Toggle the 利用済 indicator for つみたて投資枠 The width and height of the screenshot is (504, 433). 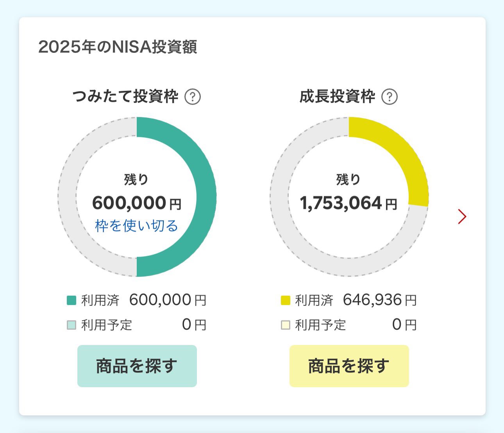(72, 300)
